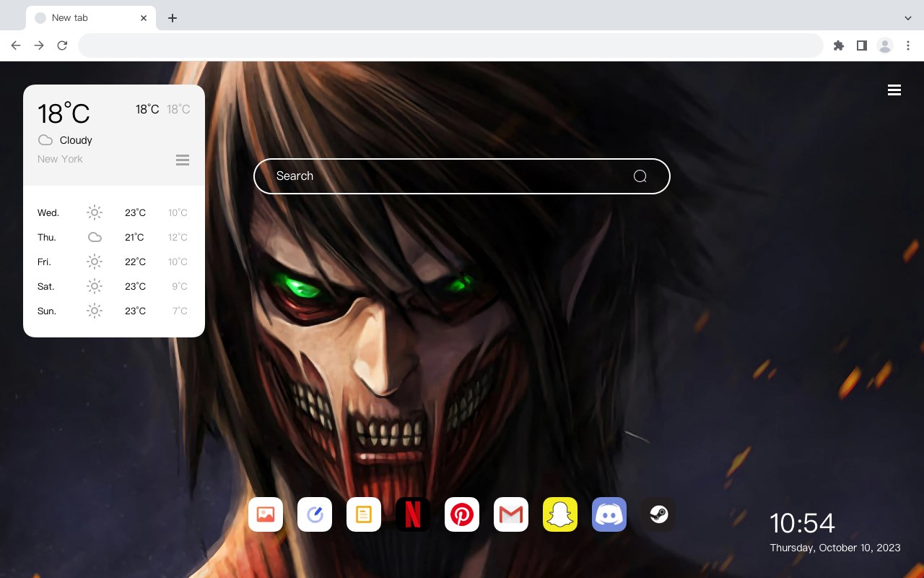This screenshot has height=578, width=924.
Task: Open the Gmail shortcut
Action: pyautogui.click(x=511, y=514)
